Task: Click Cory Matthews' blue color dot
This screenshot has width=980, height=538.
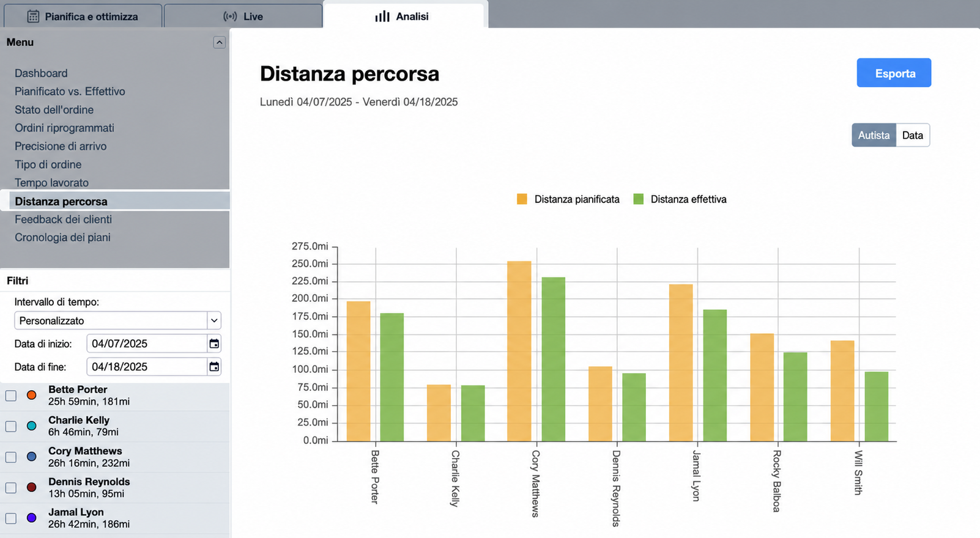Action: [x=32, y=456]
